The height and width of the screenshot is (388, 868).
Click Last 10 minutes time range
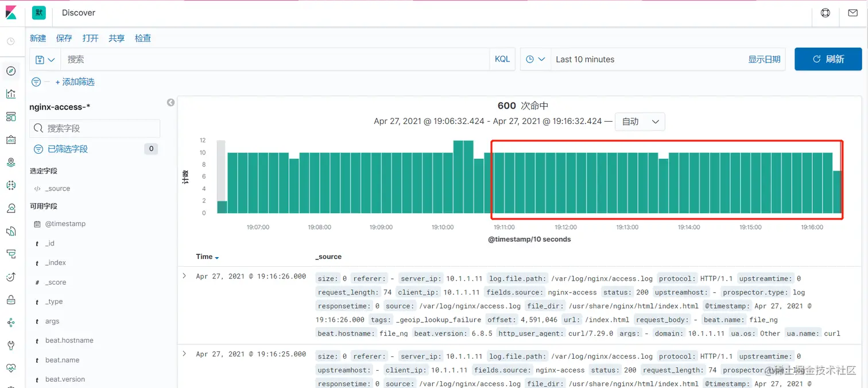585,59
